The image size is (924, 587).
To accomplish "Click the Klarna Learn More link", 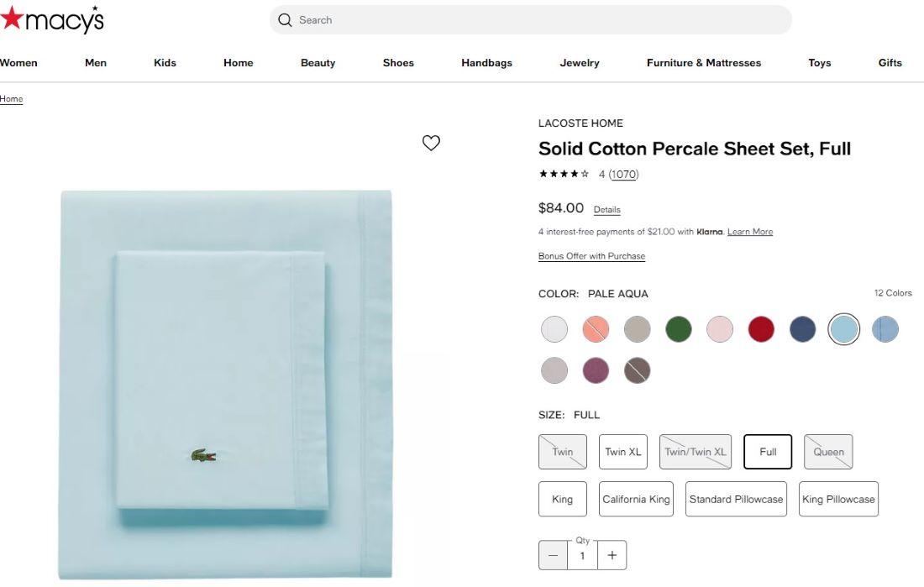I will pyautogui.click(x=750, y=232).
